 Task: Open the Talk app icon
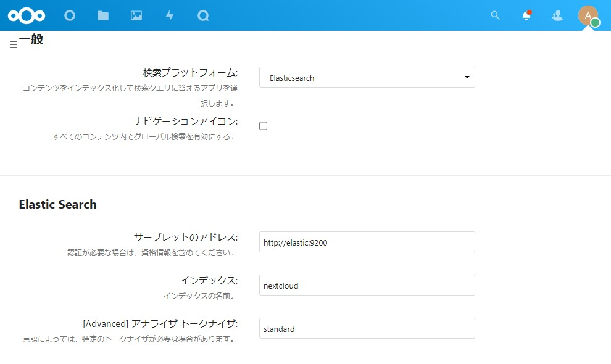click(x=203, y=15)
